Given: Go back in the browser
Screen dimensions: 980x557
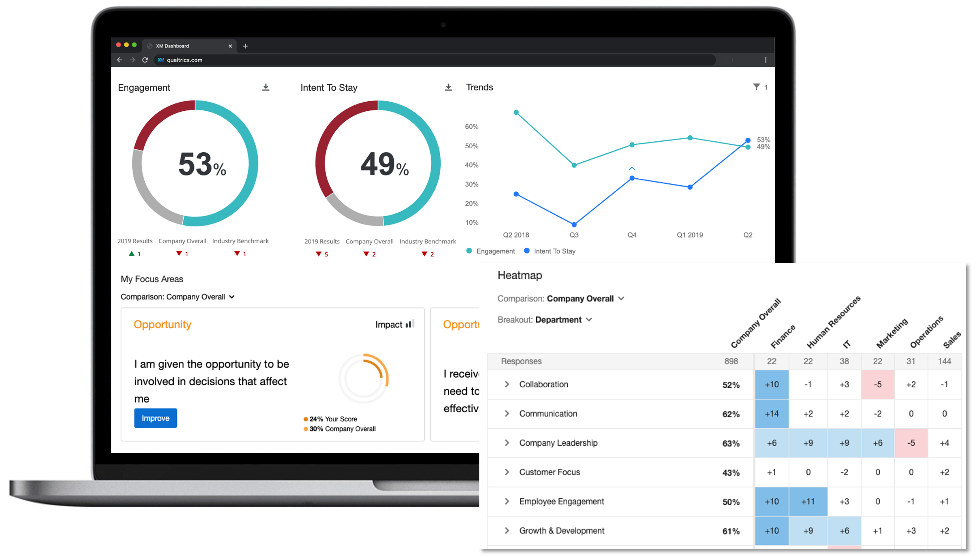Looking at the screenshot, I should (x=120, y=60).
